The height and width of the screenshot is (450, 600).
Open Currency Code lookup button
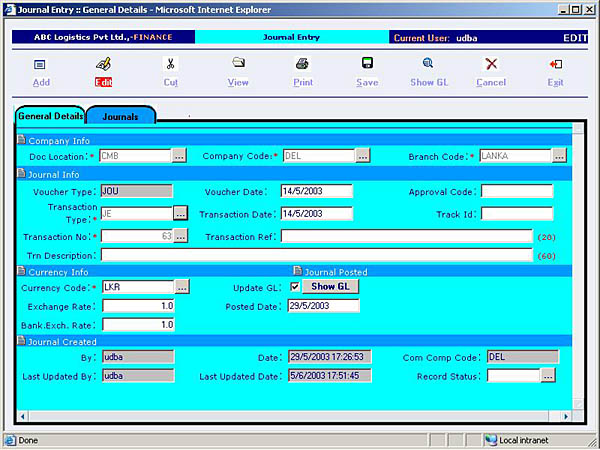click(x=181, y=287)
